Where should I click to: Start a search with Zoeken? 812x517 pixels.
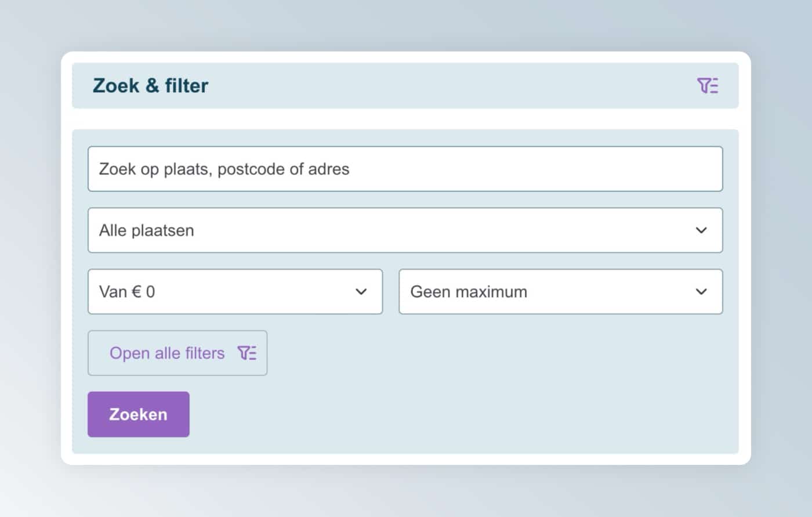pos(138,414)
